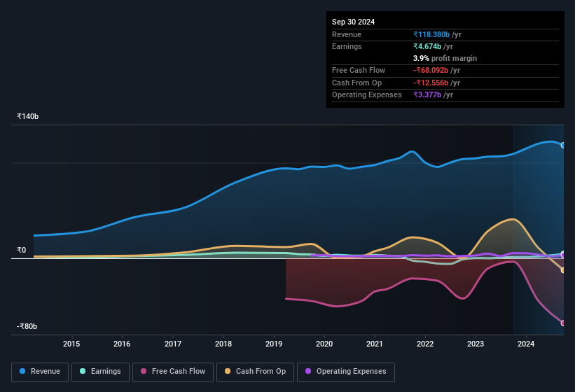The width and height of the screenshot is (575, 392).
Task: Click the Free Cash Flow endpoint marker
Action: click(563, 323)
